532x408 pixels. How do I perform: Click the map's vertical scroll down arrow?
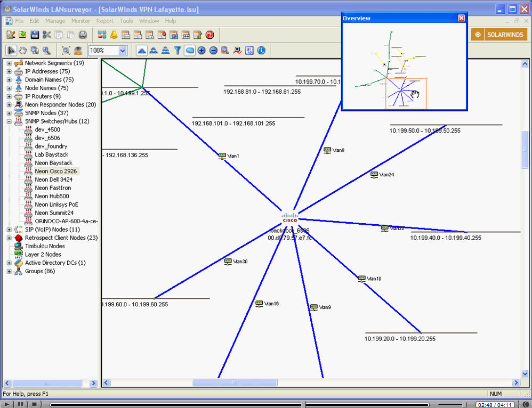(525, 374)
